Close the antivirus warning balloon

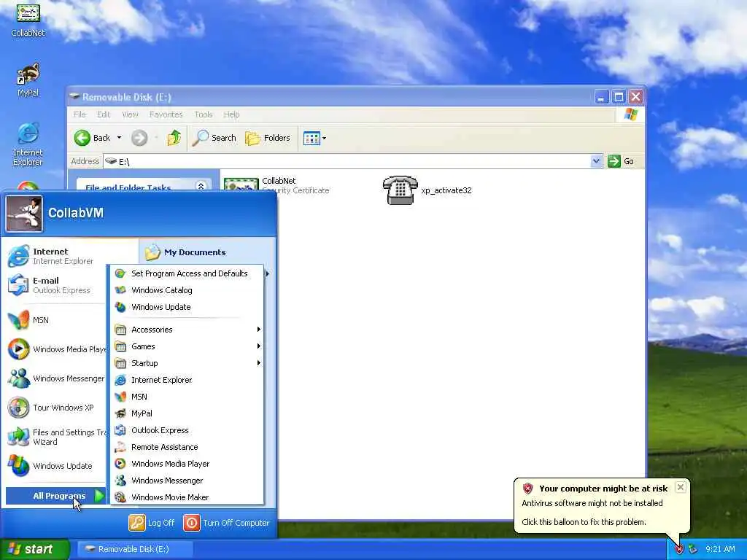681,486
